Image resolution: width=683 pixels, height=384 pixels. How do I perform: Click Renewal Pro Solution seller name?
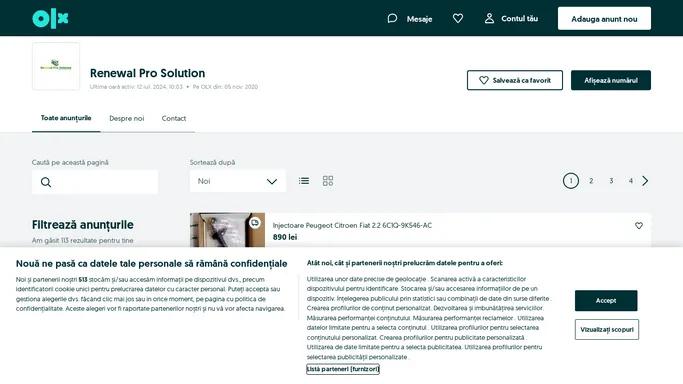pos(147,73)
